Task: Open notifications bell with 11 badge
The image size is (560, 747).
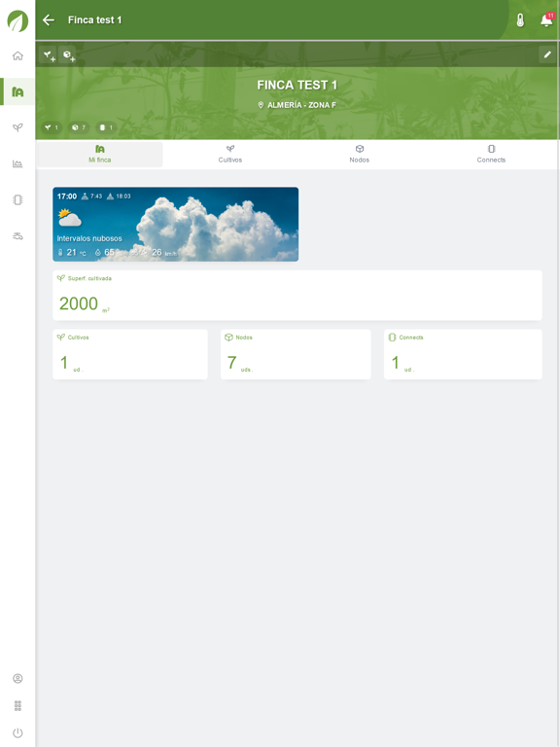Action: coord(546,20)
